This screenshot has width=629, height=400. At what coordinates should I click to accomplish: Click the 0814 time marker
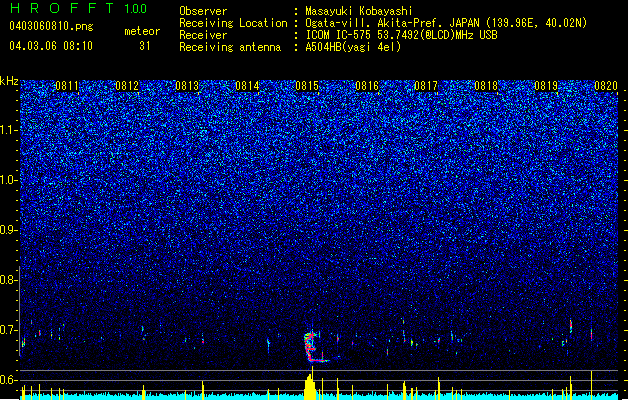click(x=247, y=86)
